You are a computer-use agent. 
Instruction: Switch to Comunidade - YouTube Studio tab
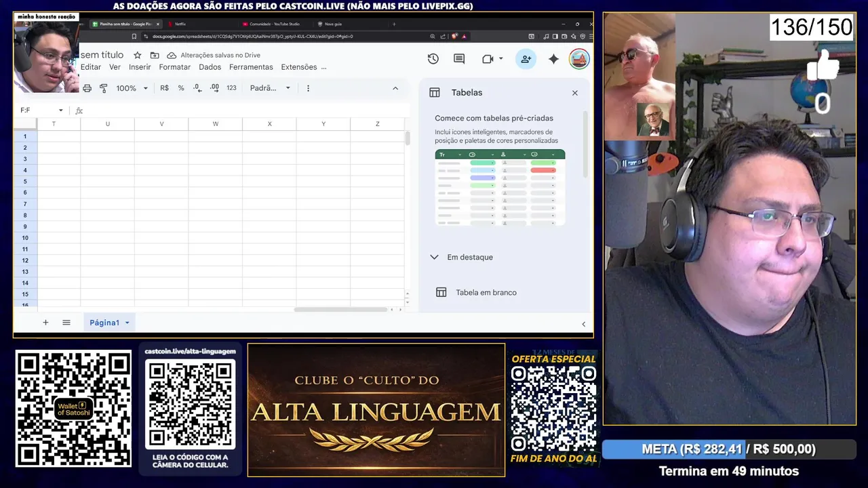274,24
